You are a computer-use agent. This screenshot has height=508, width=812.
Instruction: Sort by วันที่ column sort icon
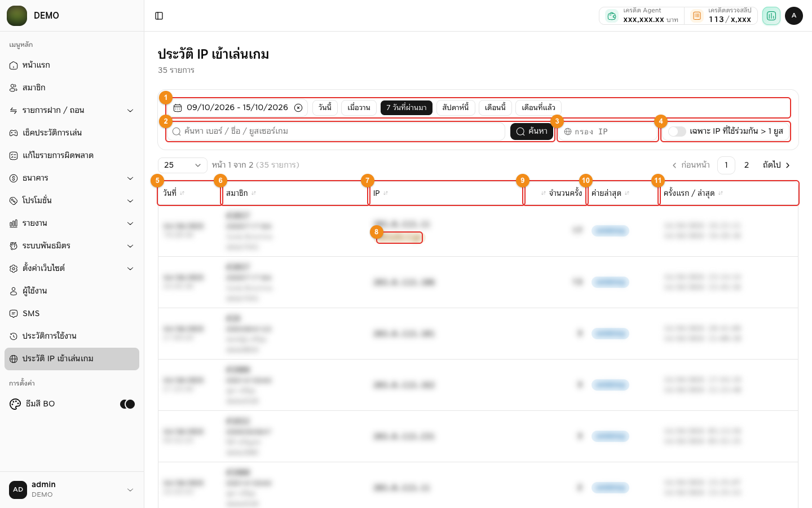[182, 193]
